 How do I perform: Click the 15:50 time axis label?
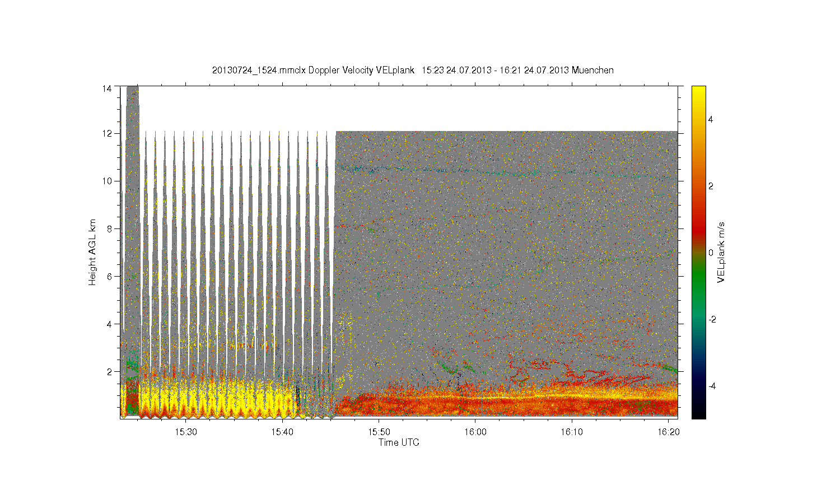(x=379, y=432)
